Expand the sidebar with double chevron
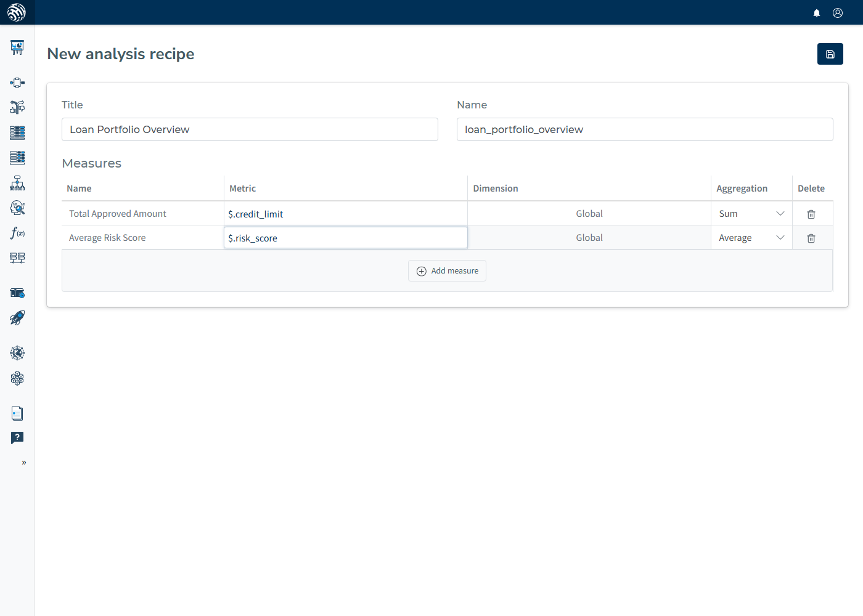This screenshot has height=616, width=863. coord(24,463)
